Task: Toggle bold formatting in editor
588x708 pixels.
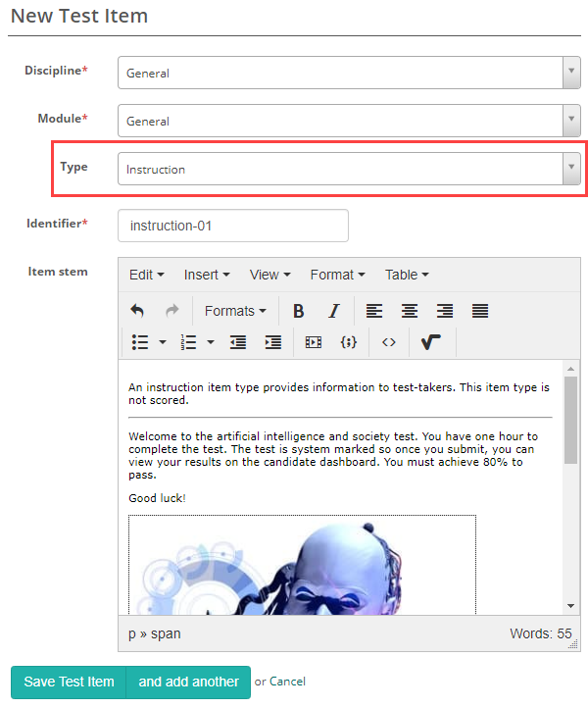Action: [x=299, y=311]
